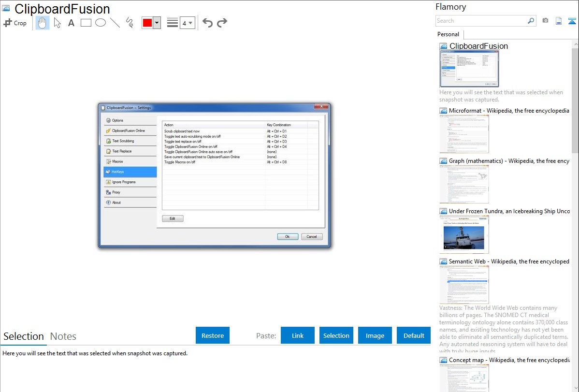This screenshot has width=579, height=392.
Task: Click Ok in Settings dialog
Action: (x=288, y=237)
